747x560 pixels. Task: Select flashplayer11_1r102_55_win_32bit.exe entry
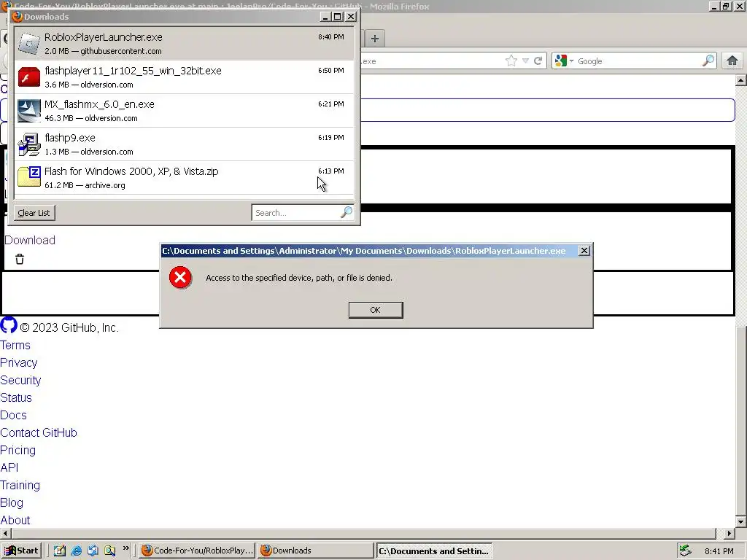tap(185, 77)
